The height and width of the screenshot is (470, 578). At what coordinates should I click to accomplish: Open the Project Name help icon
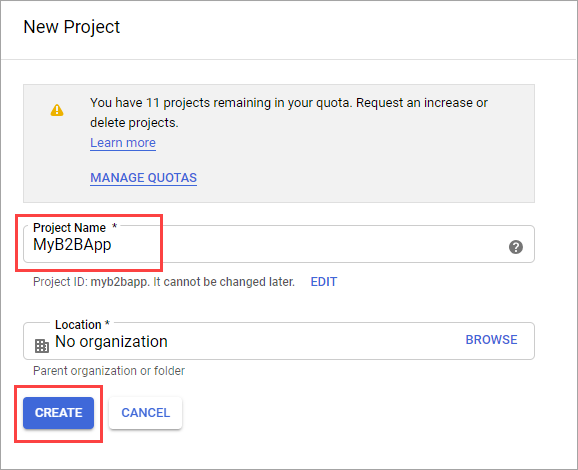(516, 247)
